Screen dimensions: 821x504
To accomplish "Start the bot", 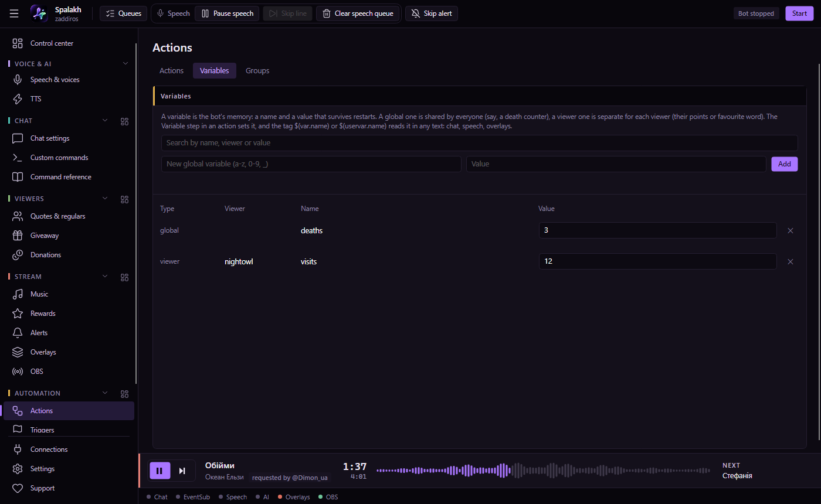I will (799, 13).
